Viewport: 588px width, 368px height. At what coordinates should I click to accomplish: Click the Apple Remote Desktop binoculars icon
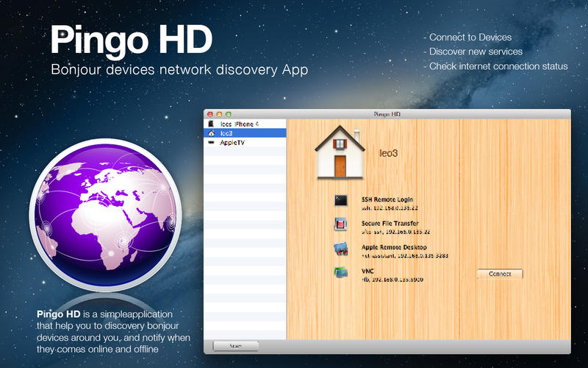[x=341, y=249]
